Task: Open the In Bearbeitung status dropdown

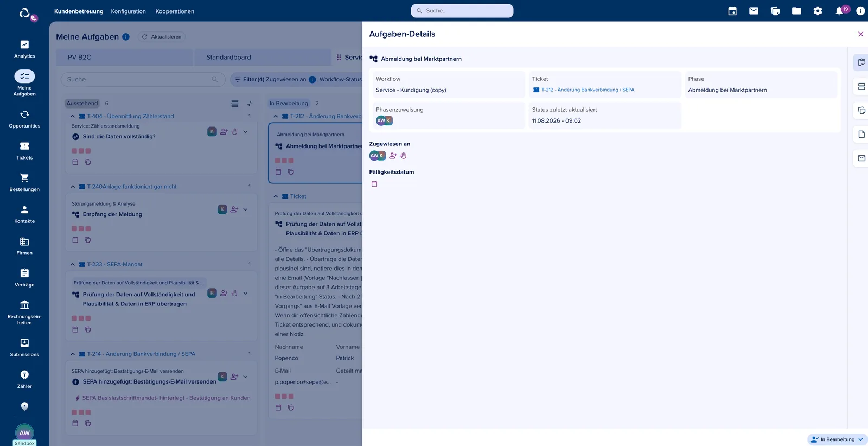Action: [838, 439]
